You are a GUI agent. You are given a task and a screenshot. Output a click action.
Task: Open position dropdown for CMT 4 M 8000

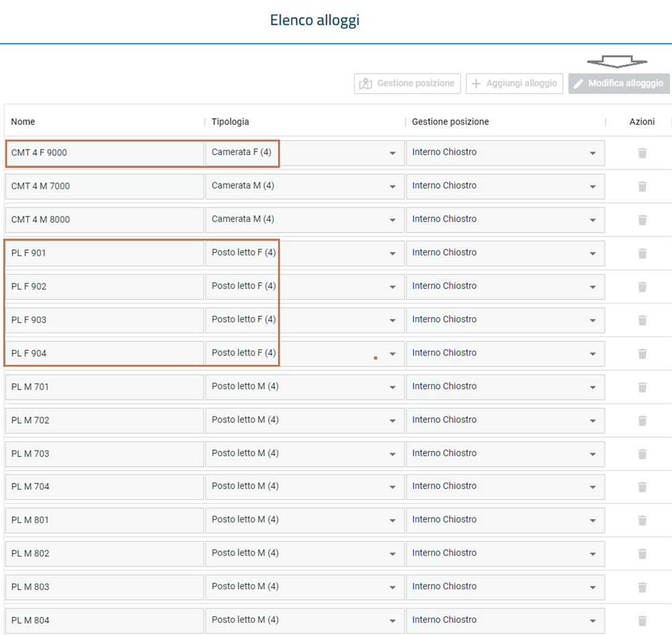click(505, 220)
